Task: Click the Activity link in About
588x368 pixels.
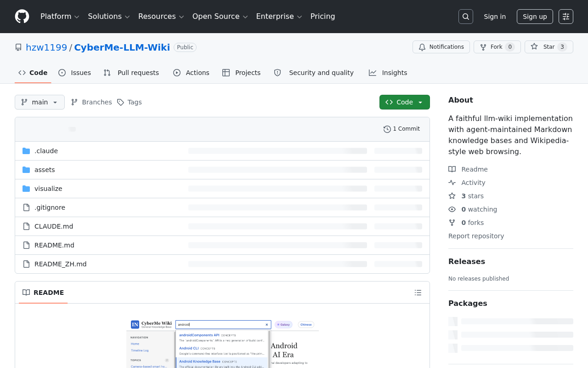Action: (x=467, y=183)
